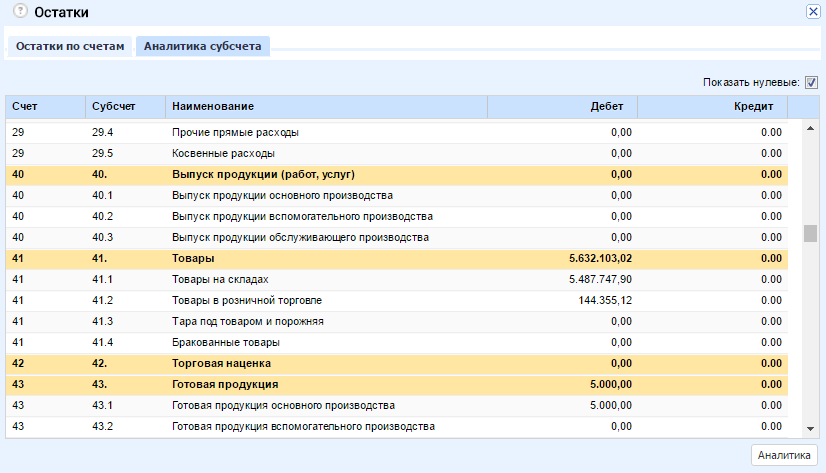The image size is (826, 473).
Task: Click debit 5.000,00 in row 43.1
Action: (x=611, y=406)
